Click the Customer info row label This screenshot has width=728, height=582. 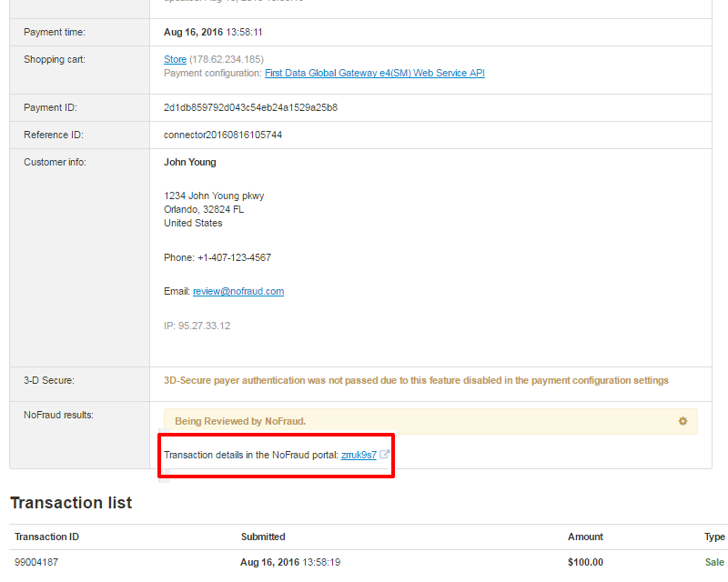click(x=55, y=162)
